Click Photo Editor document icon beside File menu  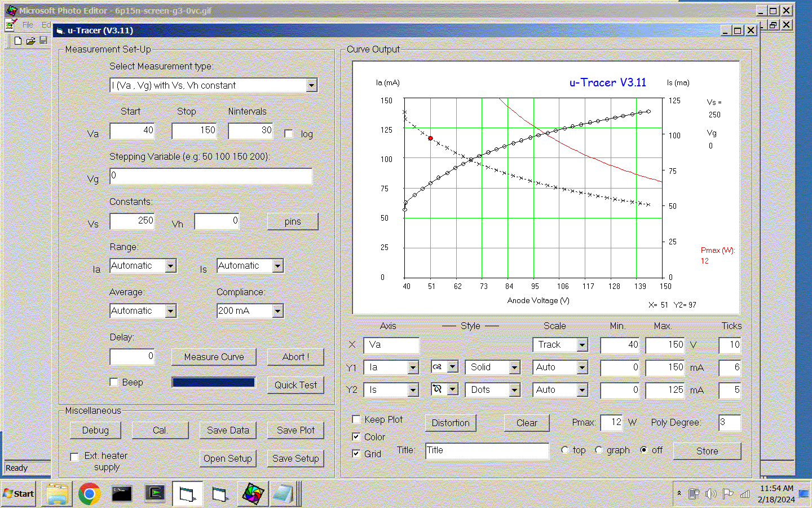10,25
